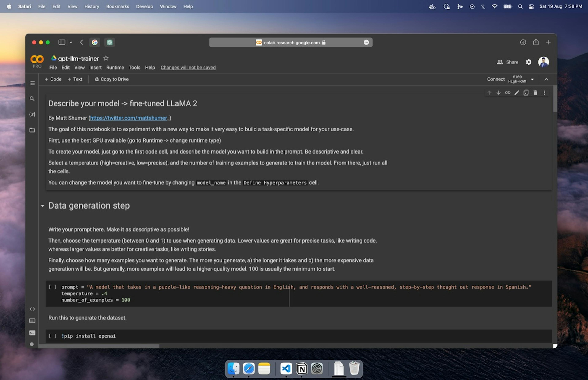Viewport: 588px width, 380px height.
Task: Open the Files folder icon in sidebar
Action: click(32, 130)
